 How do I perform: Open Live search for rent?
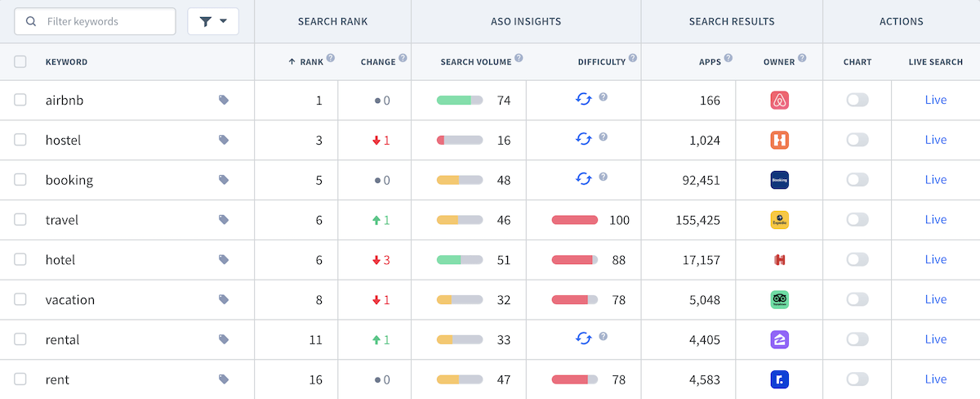click(x=936, y=379)
